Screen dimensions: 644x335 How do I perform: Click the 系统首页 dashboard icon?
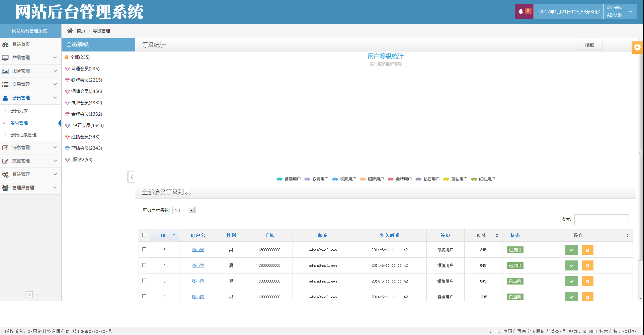pos(5,44)
